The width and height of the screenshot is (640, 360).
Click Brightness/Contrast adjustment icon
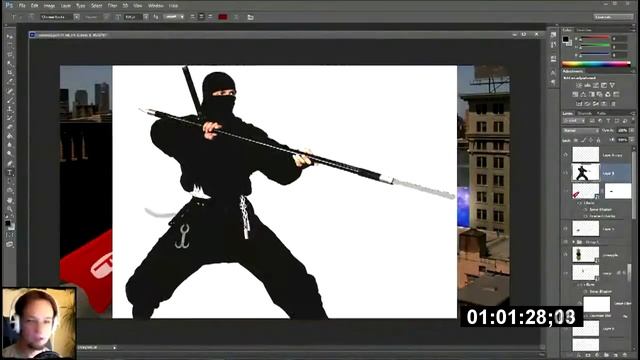pyautogui.click(x=579, y=85)
